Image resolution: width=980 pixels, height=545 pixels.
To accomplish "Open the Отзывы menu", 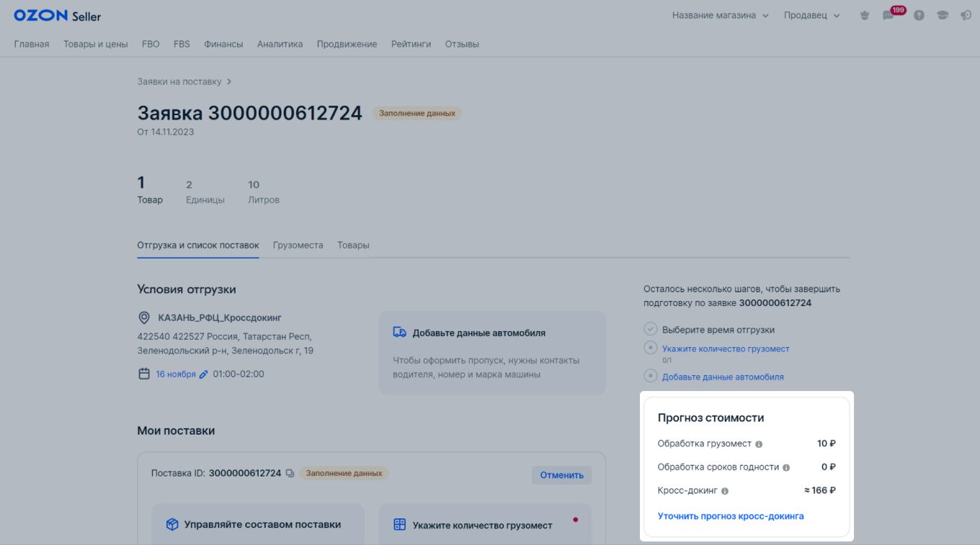I will [462, 44].
